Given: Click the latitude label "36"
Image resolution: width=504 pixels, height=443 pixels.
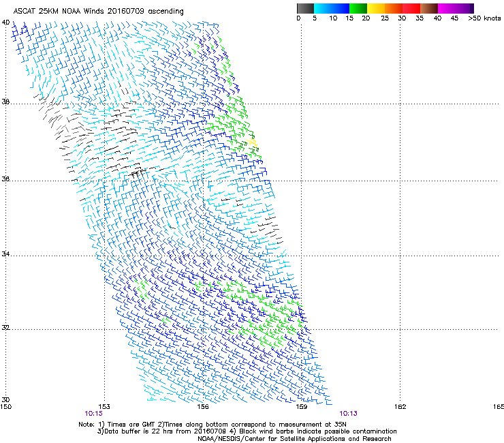Looking at the screenshot, I should tap(5, 179).
